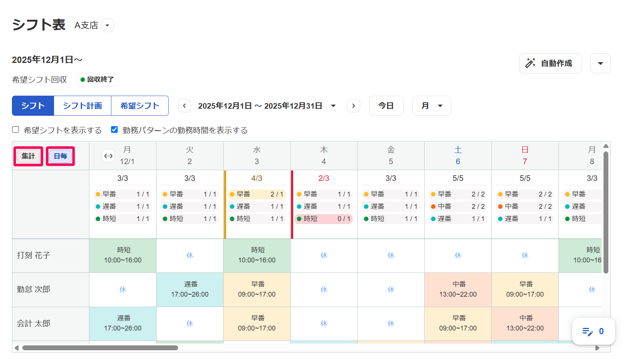Open the A支店 branch dropdown

click(x=107, y=25)
